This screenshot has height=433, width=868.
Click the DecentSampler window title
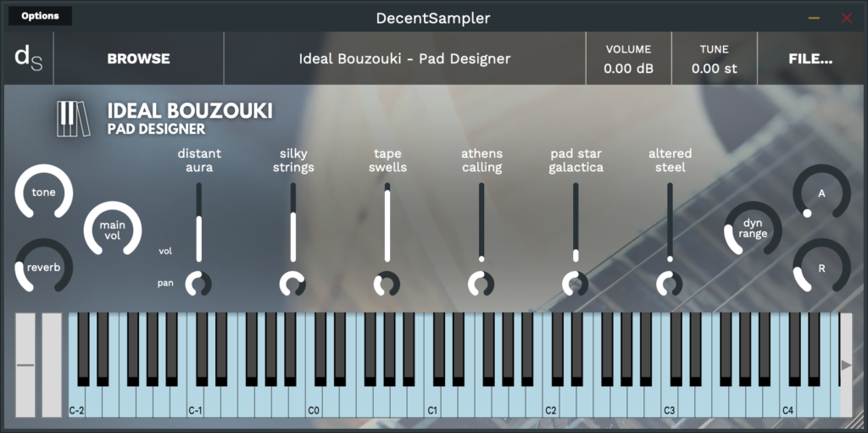tap(433, 18)
